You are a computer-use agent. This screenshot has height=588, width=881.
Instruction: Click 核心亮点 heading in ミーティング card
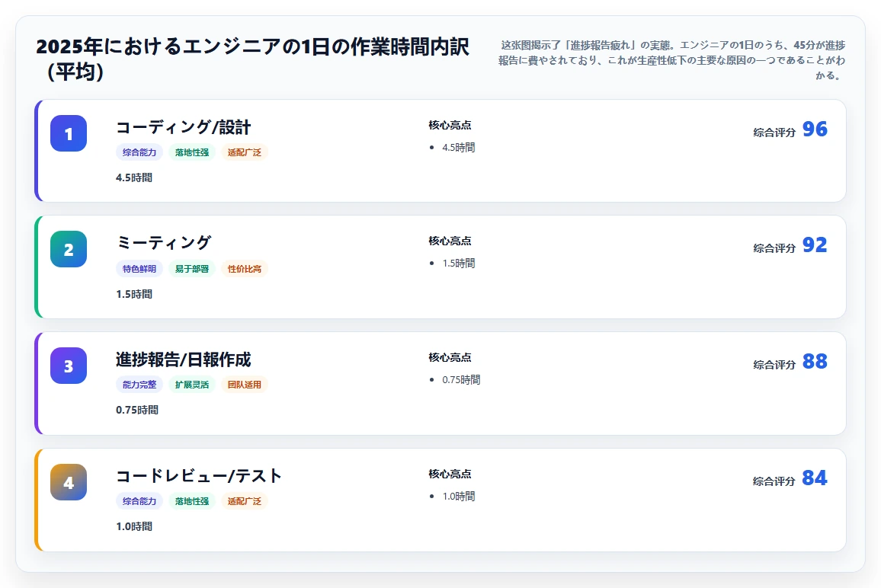click(x=450, y=241)
